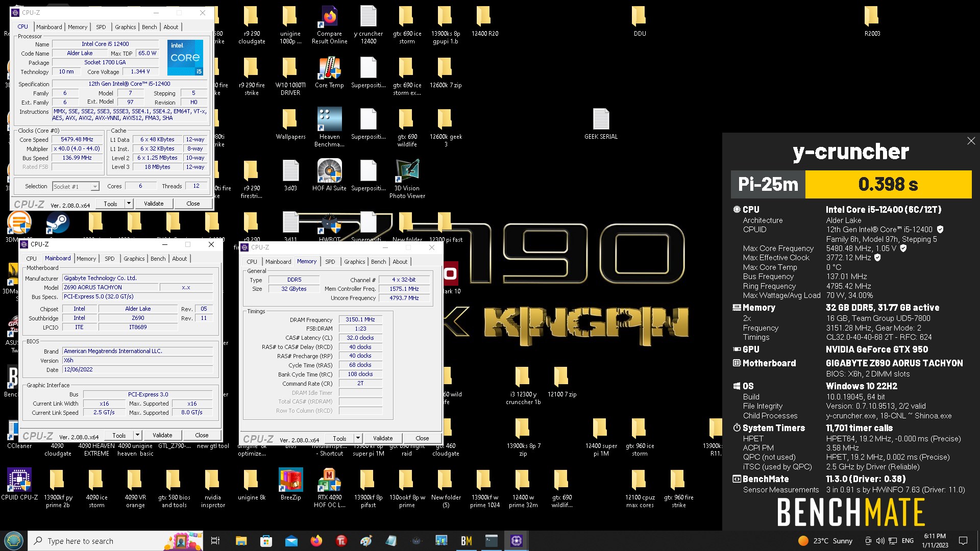Click the ENG language indicator
980x551 pixels.
[x=908, y=541]
